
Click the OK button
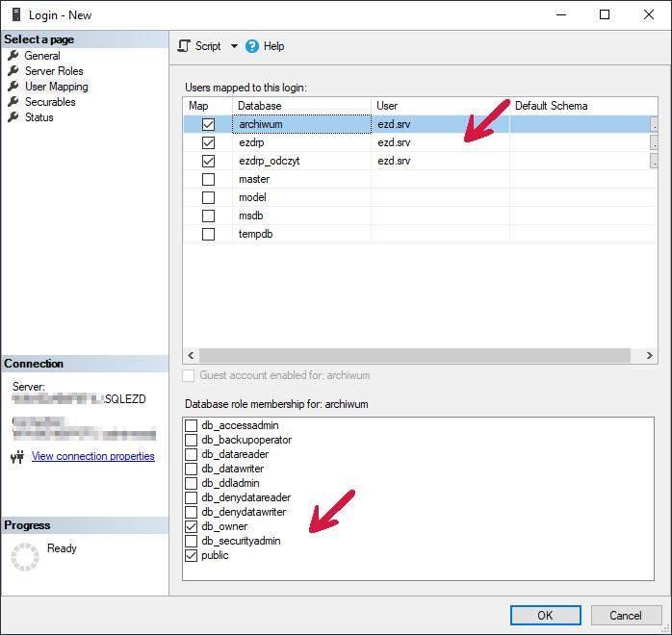[545, 615]
